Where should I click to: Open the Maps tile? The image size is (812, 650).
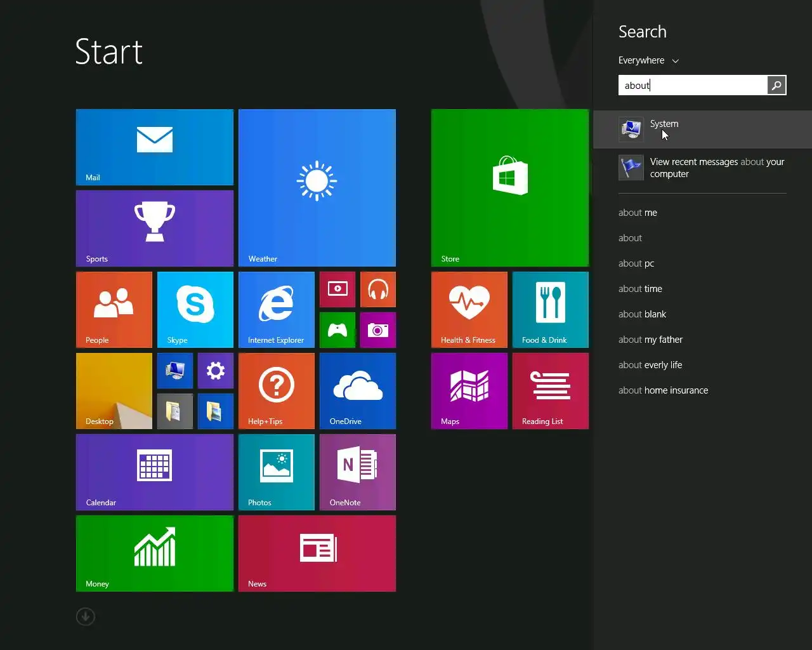pyautogui.click(x=469, y=391)
